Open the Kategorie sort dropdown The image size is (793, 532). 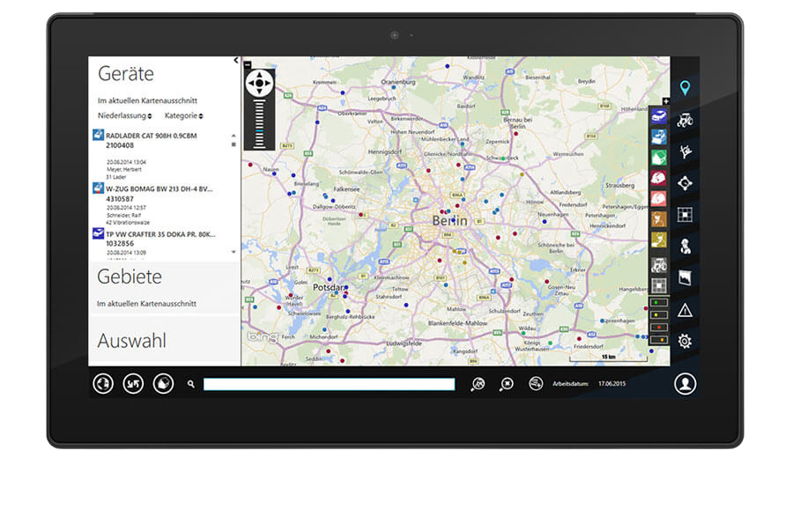coord(183,115)
